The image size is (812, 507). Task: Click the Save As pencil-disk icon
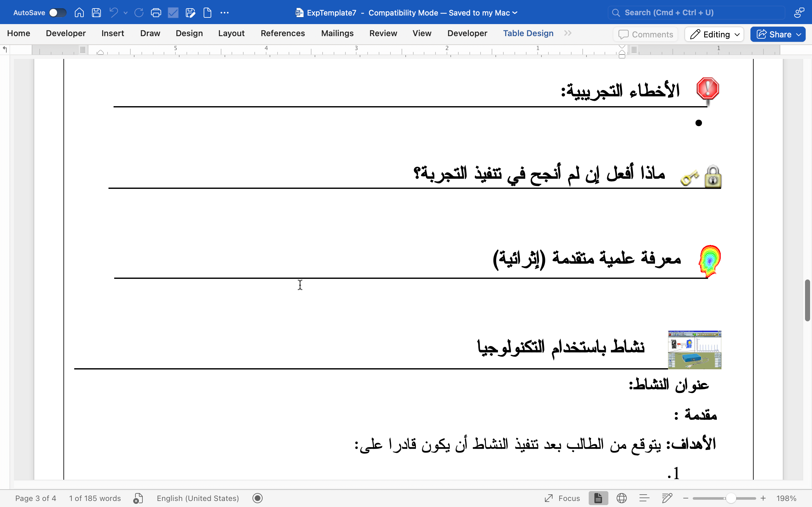[x=190, y=13]
